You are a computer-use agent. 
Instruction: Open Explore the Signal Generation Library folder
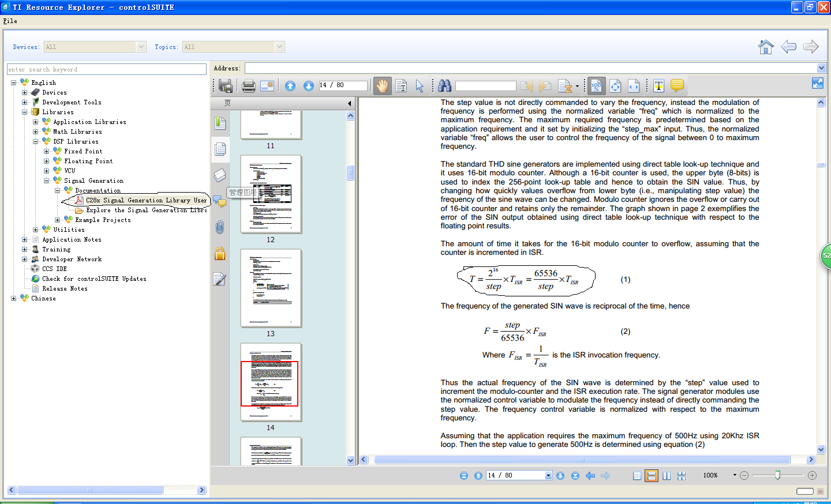147,210
